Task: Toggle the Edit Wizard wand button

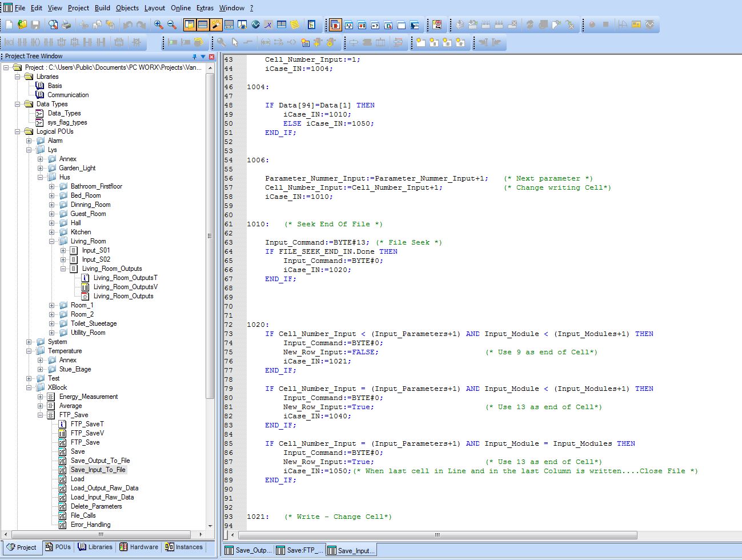Action: (215, 25)
